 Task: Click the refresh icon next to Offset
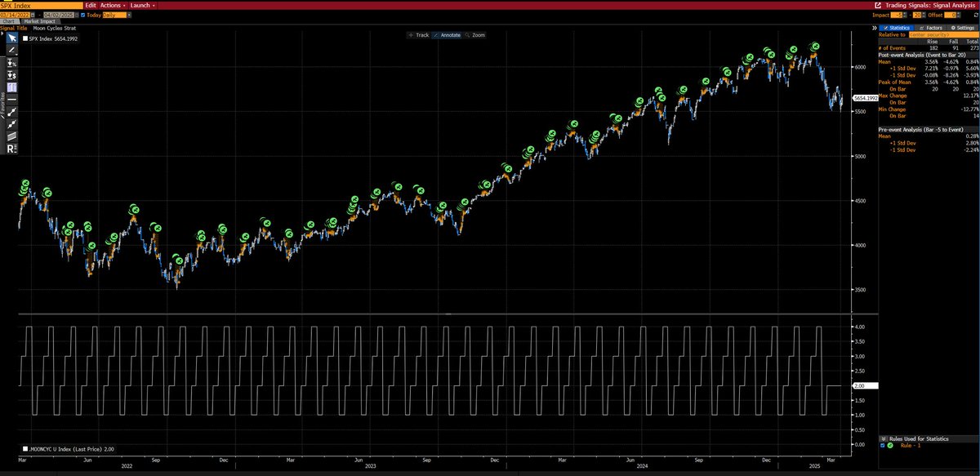[x=975, y=15]
